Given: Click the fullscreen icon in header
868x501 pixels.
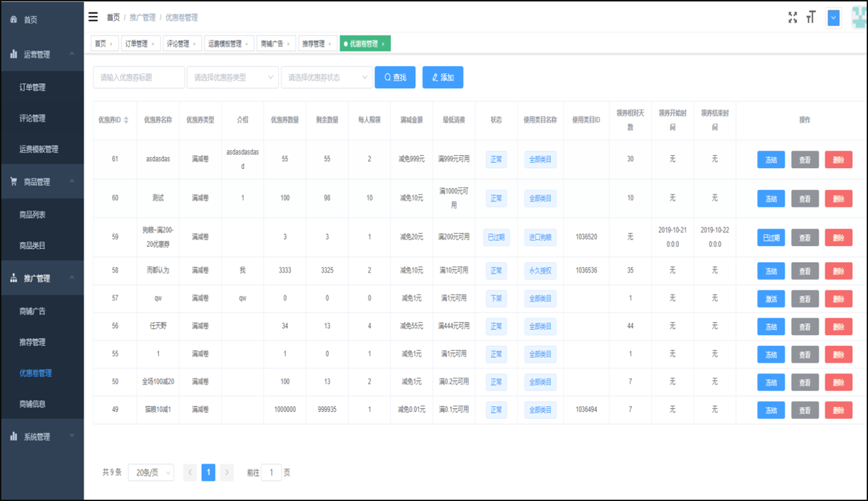Looking at the screenshot, I should click(793, 17).
